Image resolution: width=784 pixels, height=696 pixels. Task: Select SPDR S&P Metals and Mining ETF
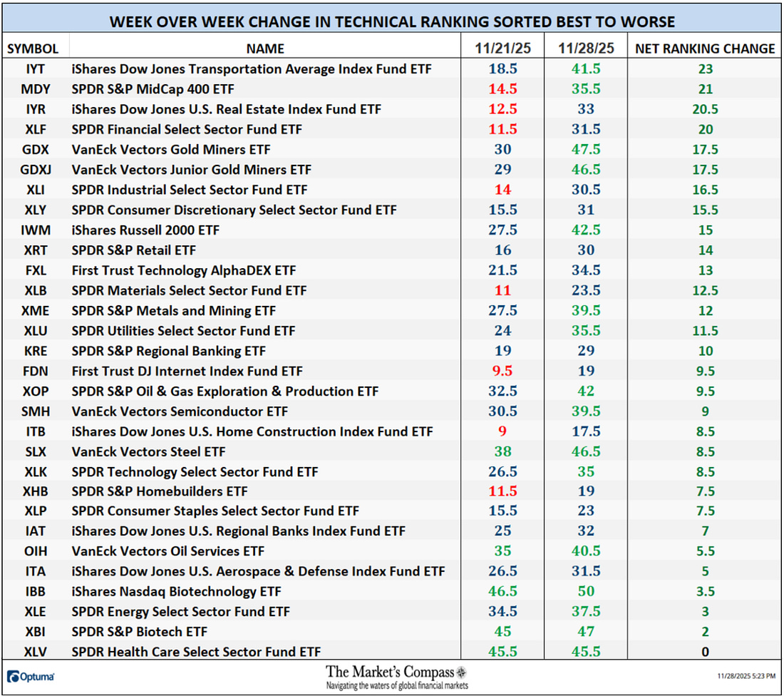[173, 311]
